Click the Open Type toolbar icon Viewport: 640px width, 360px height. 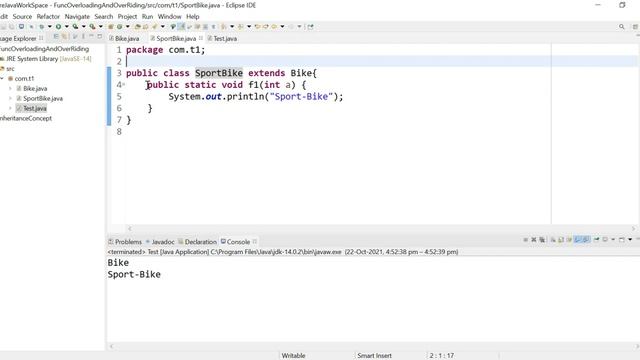coord(137,27)
